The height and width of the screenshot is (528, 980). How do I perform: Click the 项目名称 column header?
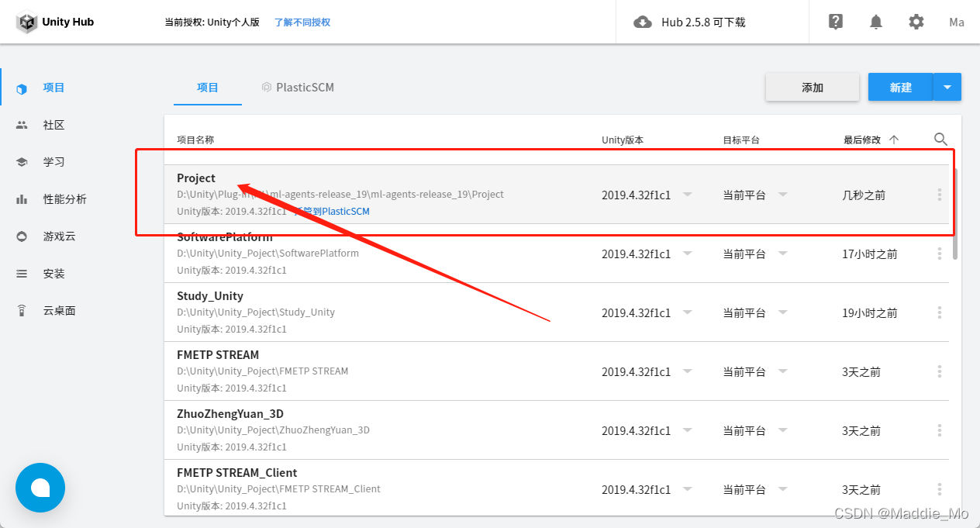195,140
